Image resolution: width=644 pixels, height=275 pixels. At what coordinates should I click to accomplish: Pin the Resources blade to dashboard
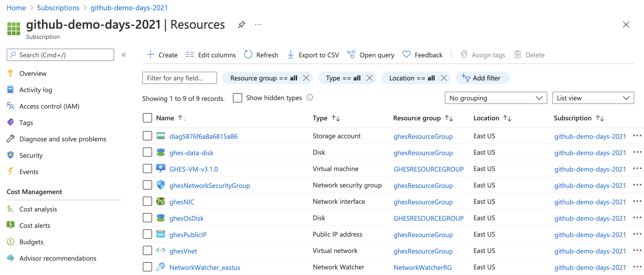(241, 25)
